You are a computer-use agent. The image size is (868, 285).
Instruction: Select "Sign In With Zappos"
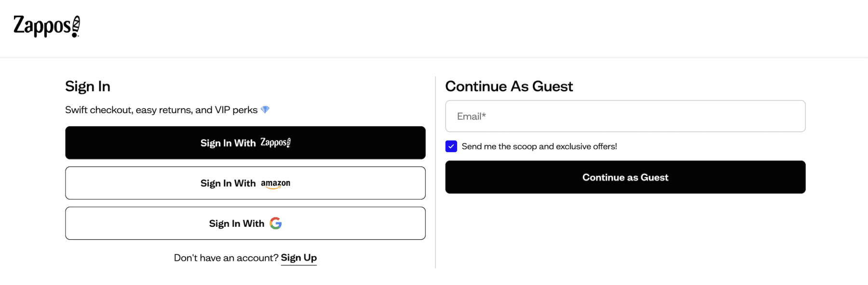tap(245, 142)
